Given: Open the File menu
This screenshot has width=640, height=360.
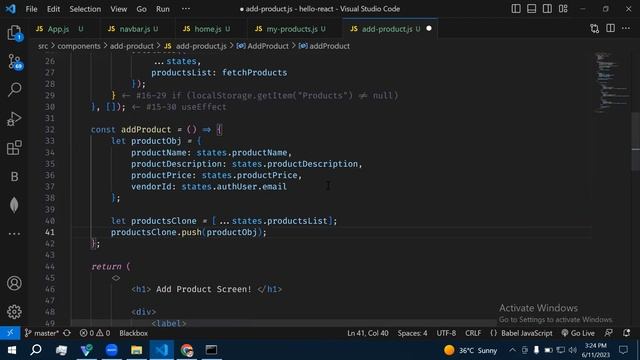Looking at the screenshot, I should click(31, 9).
